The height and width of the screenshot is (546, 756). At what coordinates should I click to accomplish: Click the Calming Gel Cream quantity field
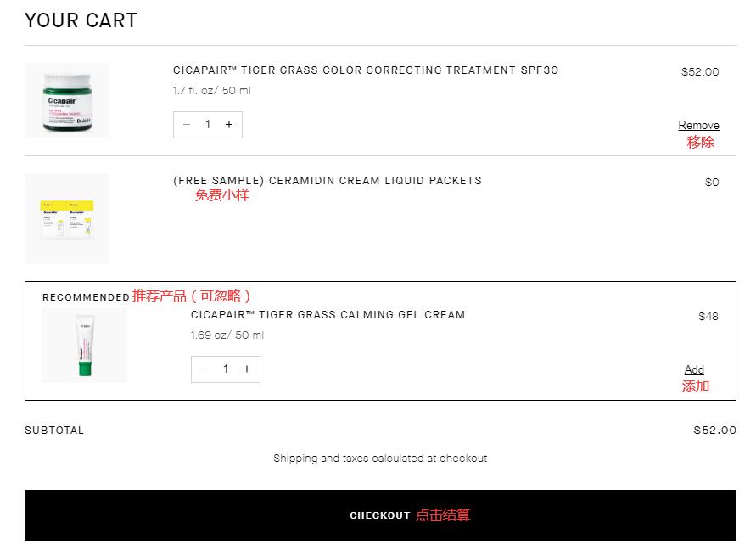(x=226, y=369)
